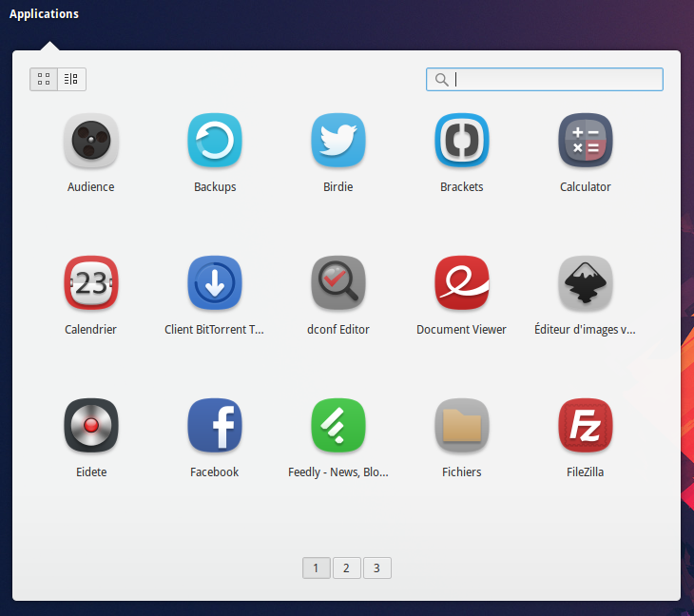Start the Eidete screen recorder icon
The width and height of the screenshot is (694, 616).
point(90,425)
